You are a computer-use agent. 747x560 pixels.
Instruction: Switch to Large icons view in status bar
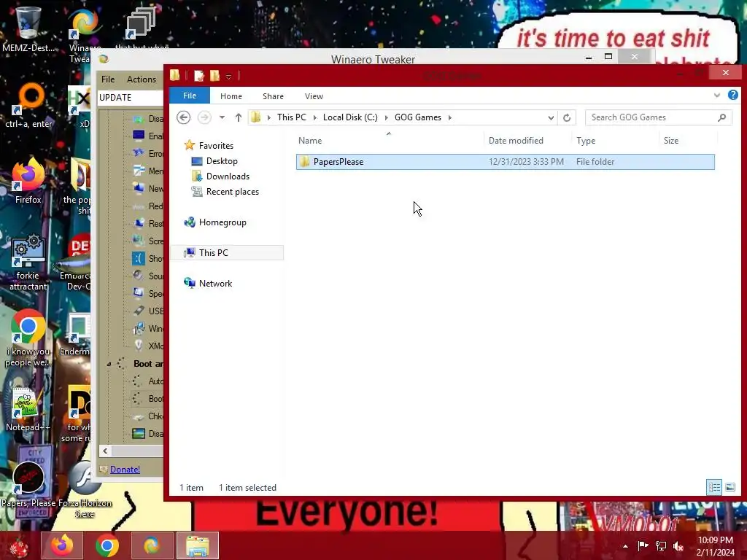729,487
